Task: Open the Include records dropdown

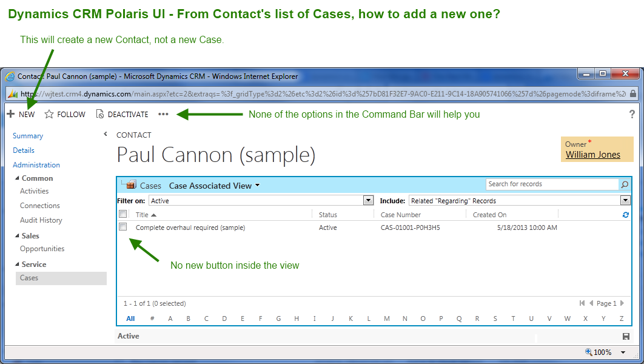Action: coord(625,200)
